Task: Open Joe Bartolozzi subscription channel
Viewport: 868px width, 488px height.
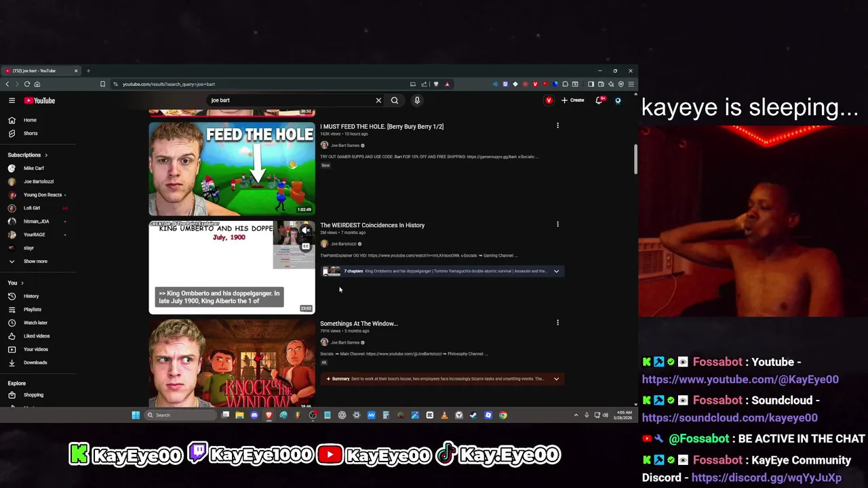Action: pyautogui.click(x=38, y=182)
